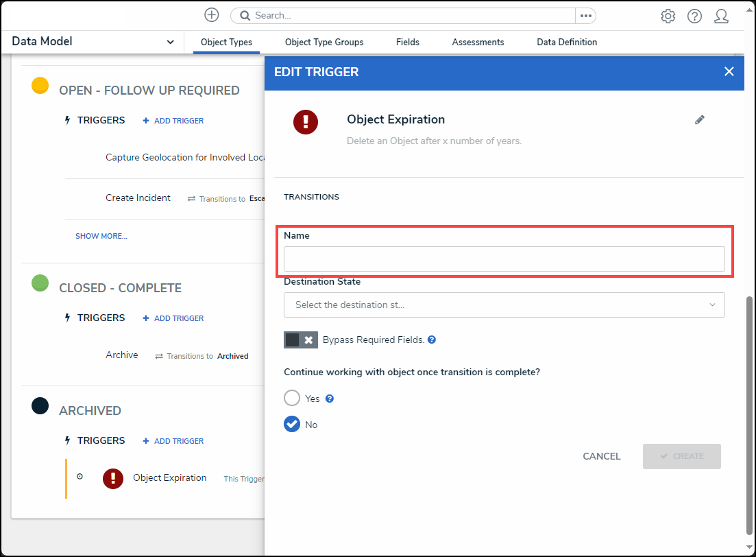Expand SHOW MORE triggers list
Viewport: 756px width, 557px height.
coord(101,236)
